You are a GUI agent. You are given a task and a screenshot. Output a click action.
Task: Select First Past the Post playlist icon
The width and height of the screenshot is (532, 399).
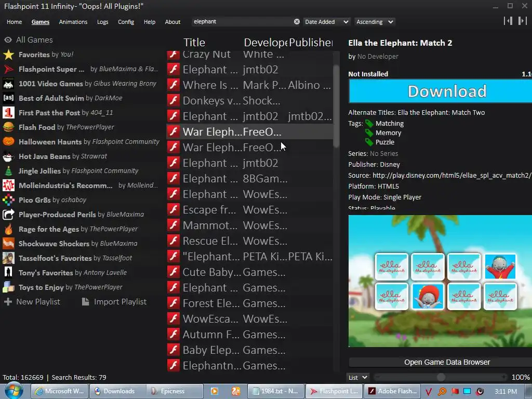click(x=8, y=113)
